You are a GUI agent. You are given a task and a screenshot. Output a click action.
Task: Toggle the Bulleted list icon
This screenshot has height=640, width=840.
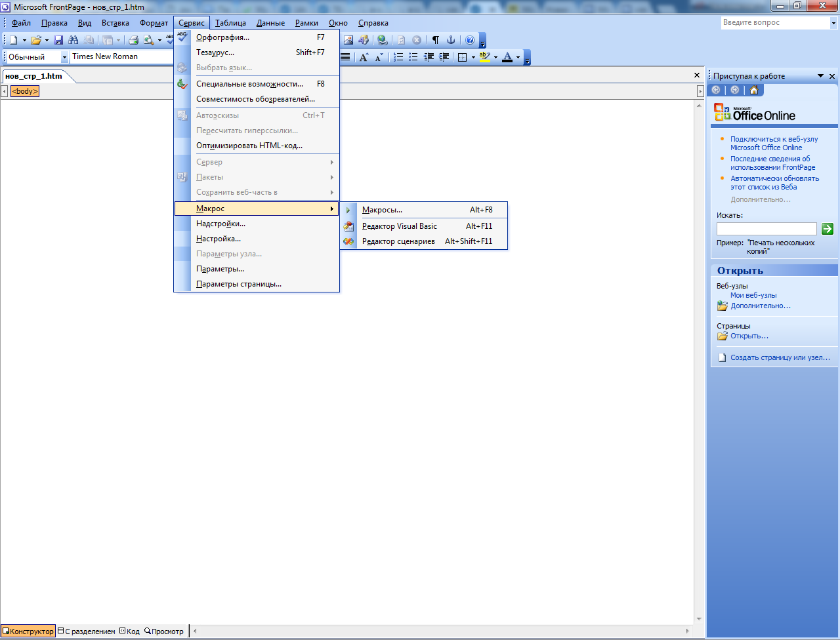414,57
